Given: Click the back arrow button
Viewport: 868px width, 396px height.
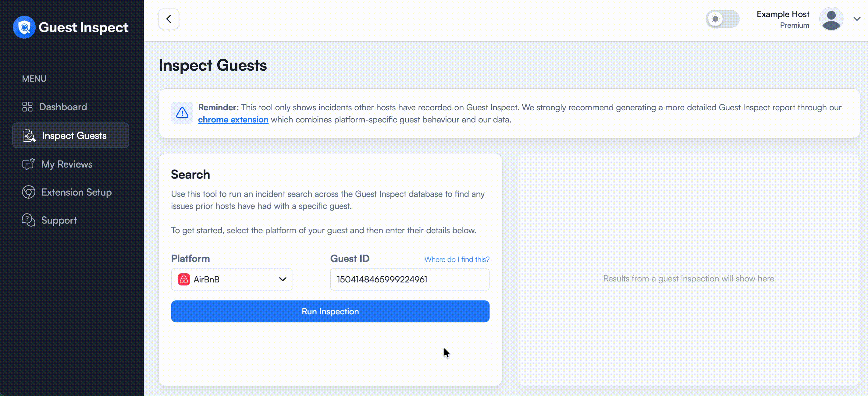Looking at the screenshot, I should click(x=169, y=19).
